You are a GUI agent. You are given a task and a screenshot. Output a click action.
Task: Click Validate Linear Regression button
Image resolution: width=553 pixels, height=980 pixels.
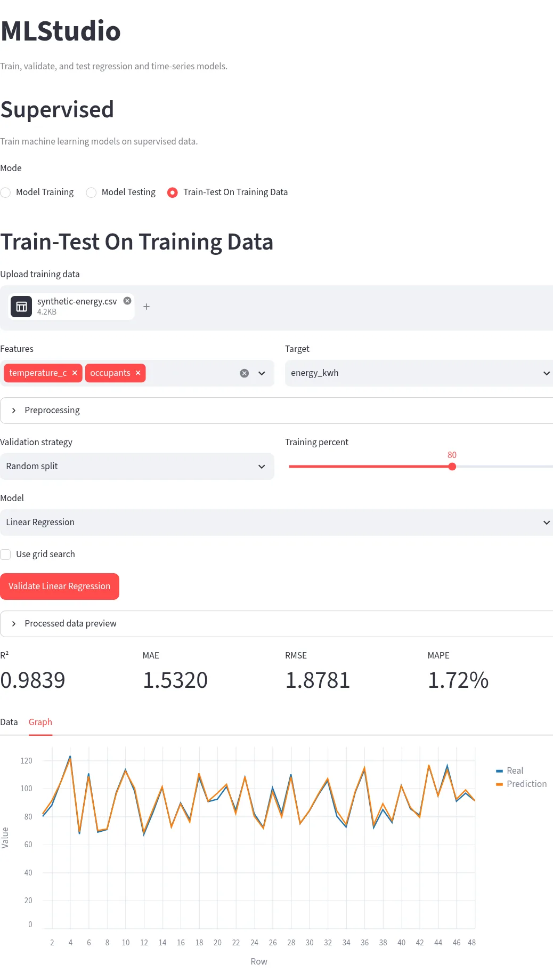click(60, 587)
